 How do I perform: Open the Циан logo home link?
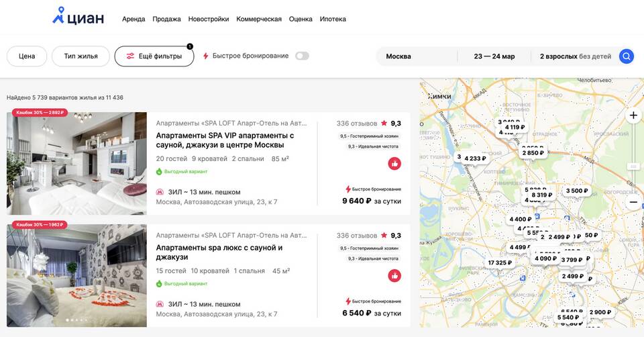coord(78,16)
